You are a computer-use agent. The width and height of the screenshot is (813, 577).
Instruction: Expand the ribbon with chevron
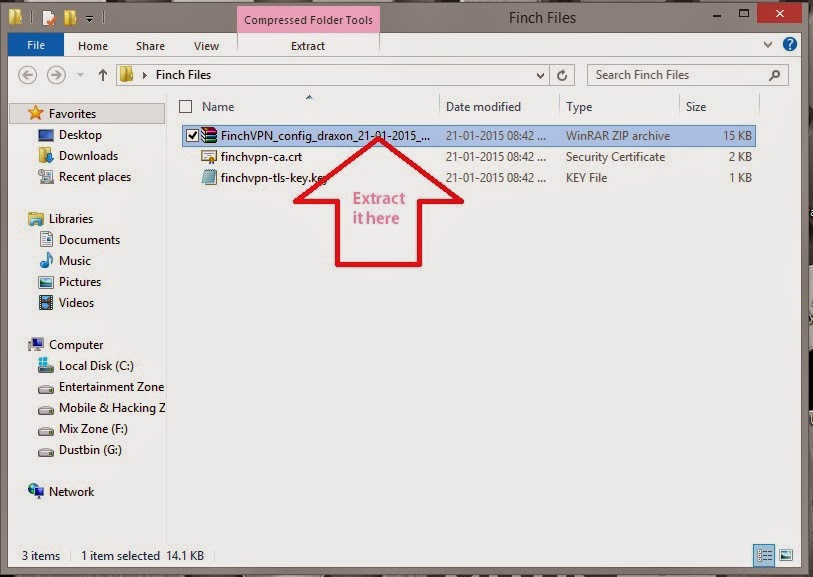coord(768,45)
